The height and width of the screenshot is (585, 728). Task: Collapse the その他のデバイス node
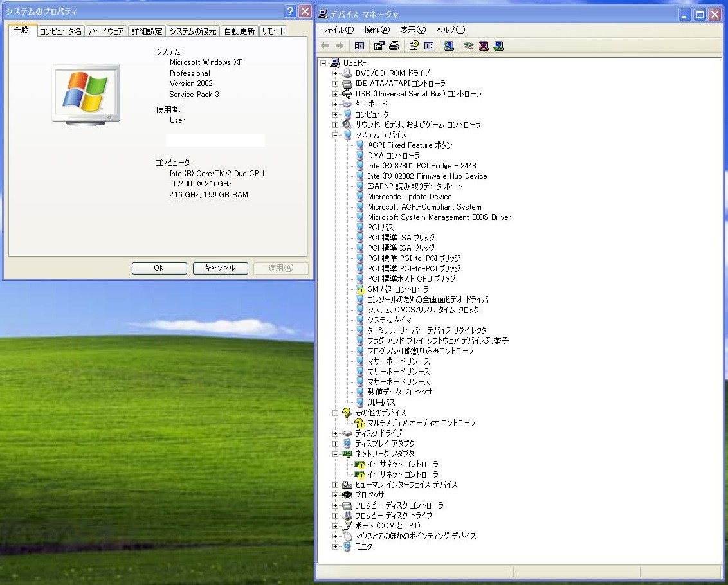click(x=335, y=413)
